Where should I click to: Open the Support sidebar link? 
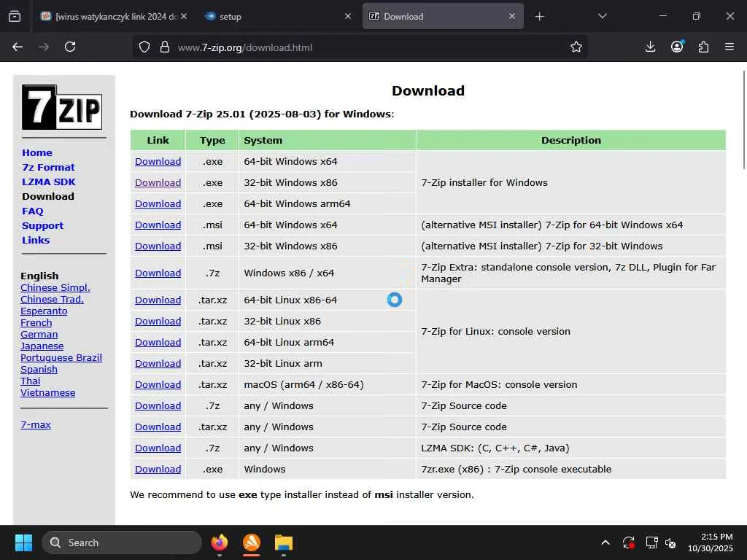42,226
